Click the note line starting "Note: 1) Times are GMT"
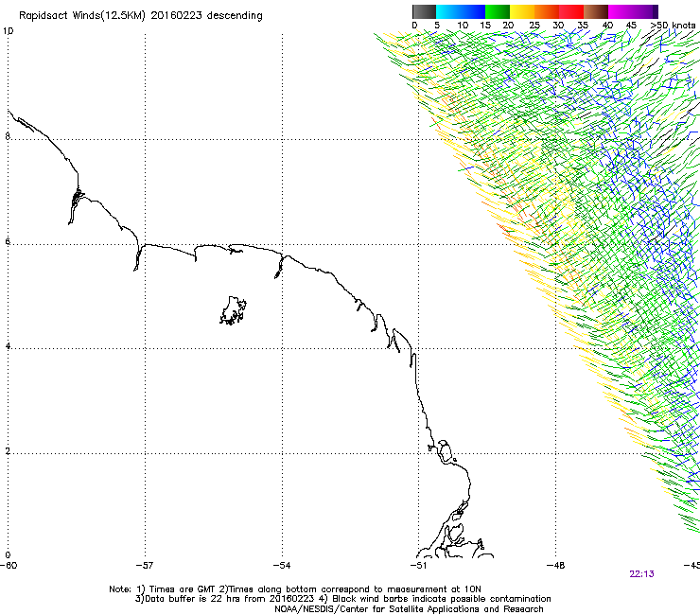Screen dimensions: 700x615 295,589
